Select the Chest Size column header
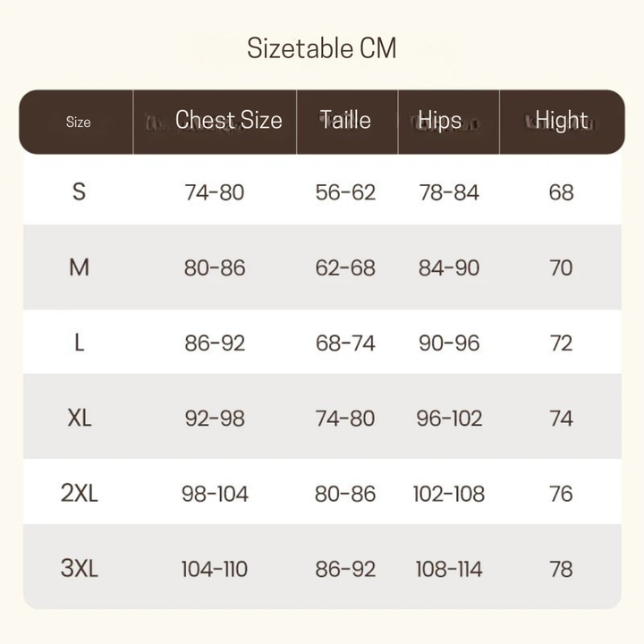The width and height of the screenshot is (644, 644). coord(228,121)
